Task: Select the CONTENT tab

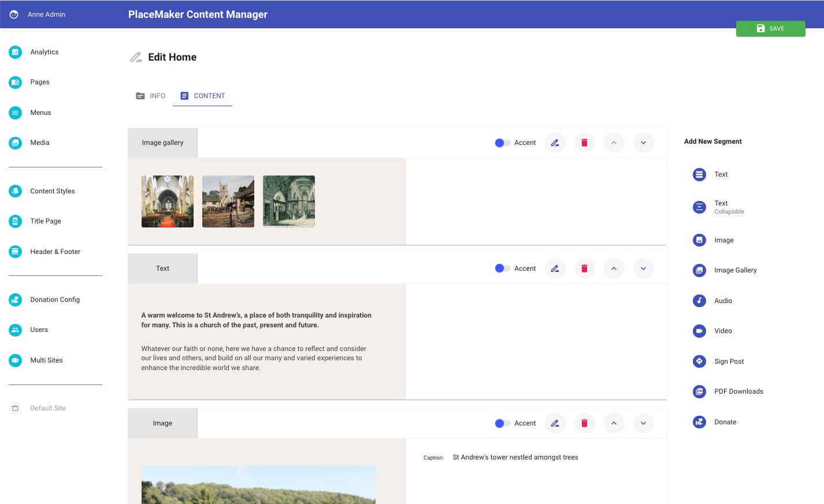Action: (203, 96)
